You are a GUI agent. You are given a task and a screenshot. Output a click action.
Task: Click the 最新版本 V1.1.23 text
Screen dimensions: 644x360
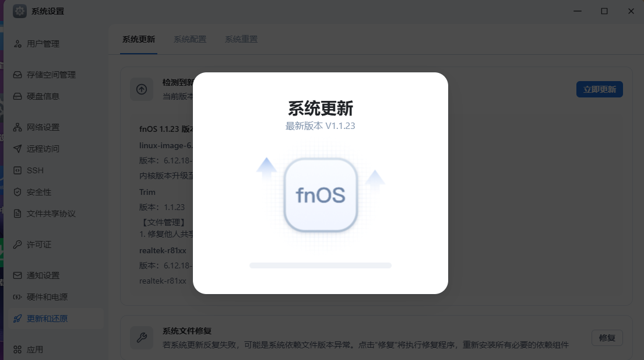[321, 126]
